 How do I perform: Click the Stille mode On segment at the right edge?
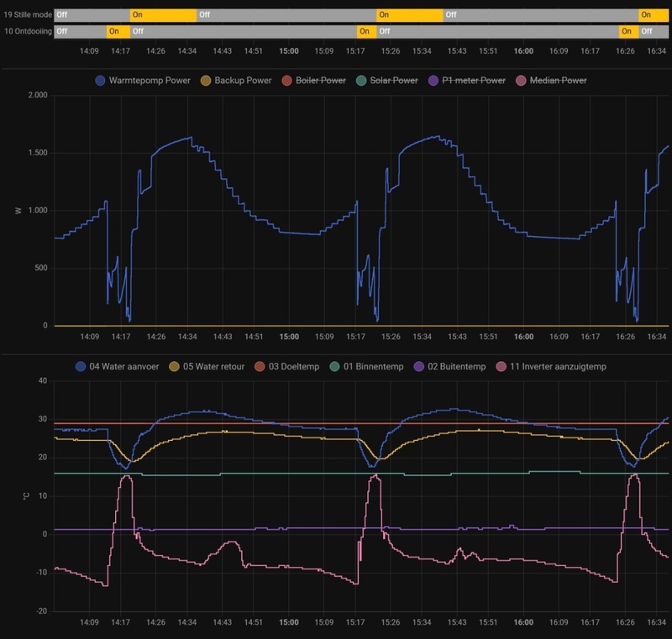pos(654,15)
